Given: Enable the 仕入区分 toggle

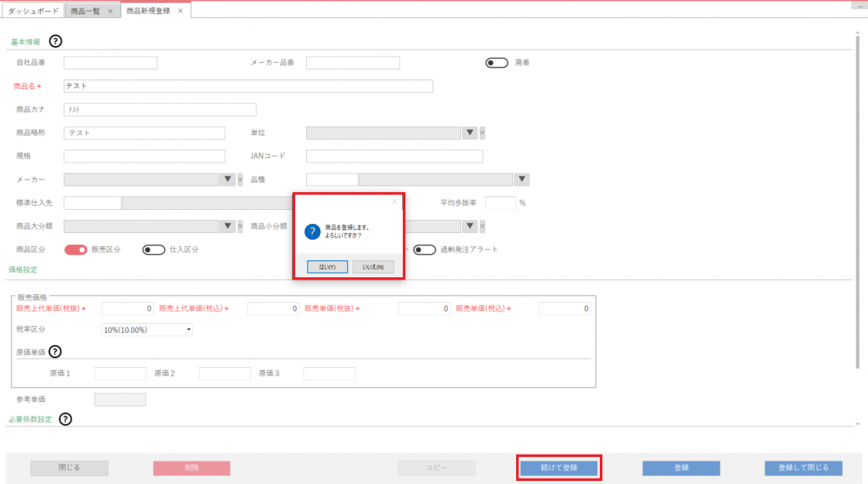Looking at the screenshot, I should coord(153,249).
